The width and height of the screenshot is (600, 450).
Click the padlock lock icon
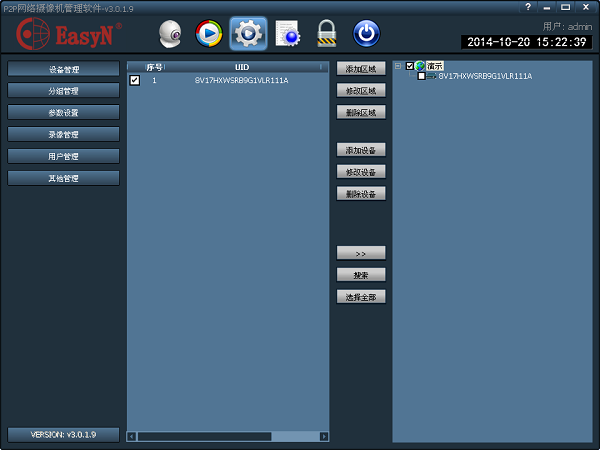tap(326, 34)
